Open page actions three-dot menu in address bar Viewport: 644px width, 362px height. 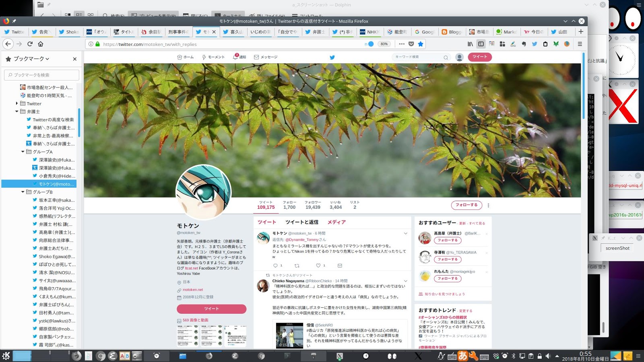point(402,44)
